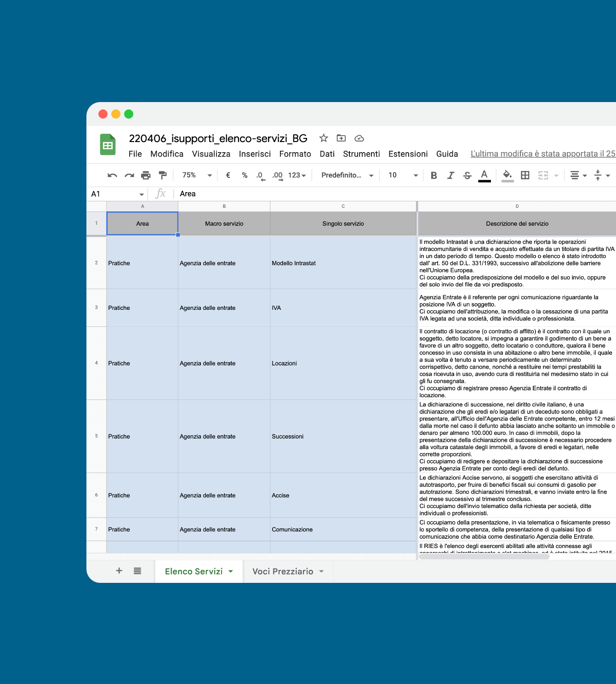The image size is (616, 684).
Task: Open the Modifica menu
Action: (x=167, y=154)
